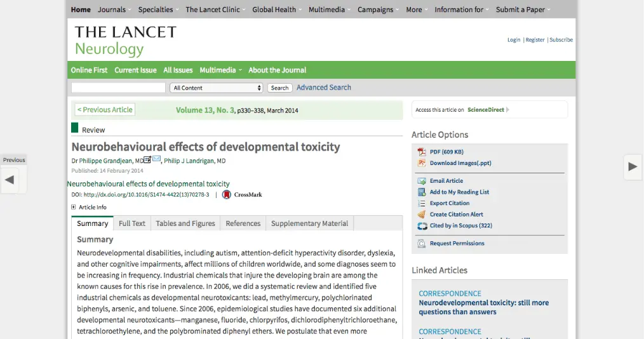This screenshot has width=644, height=339.
Task: Expand the Journals menu in the top bar
Action: click(114, 10)
